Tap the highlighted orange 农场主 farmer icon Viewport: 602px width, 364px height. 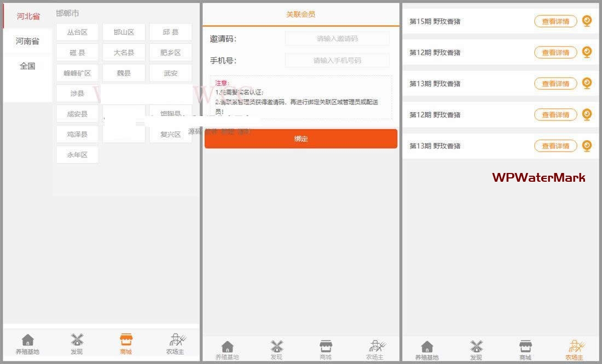pyautogui.click(x=575, y=347)
